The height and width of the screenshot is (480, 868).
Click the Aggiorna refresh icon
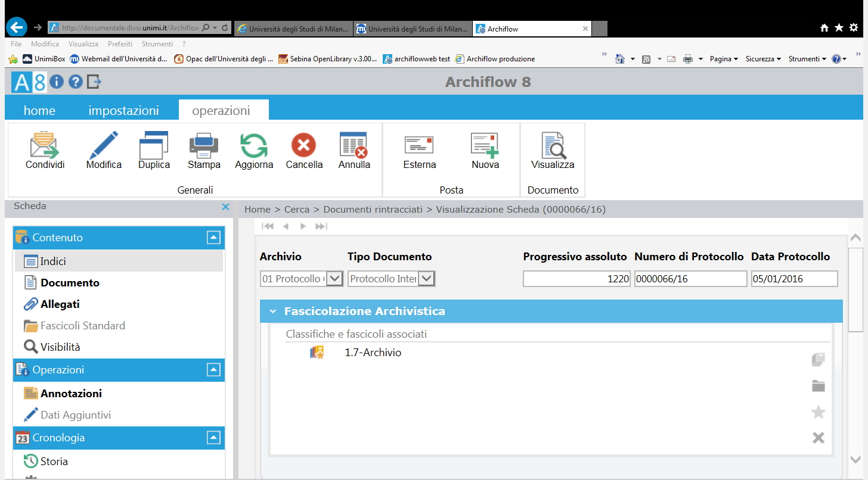(x=254, y=145)
